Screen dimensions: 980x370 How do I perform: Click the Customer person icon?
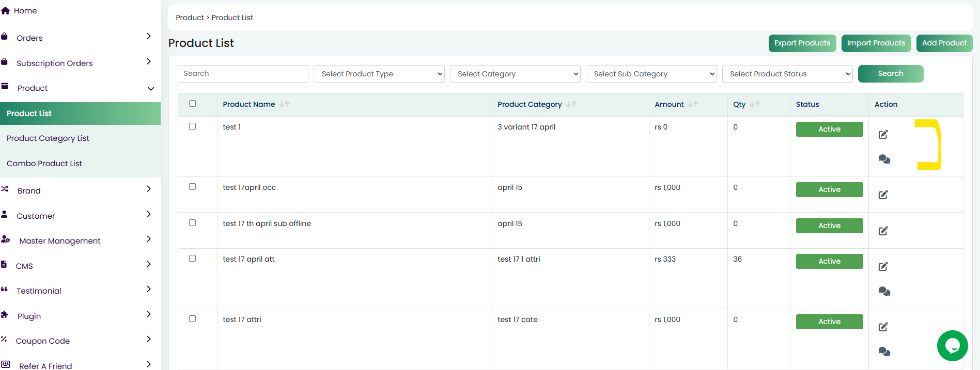click(x=4, y=214)
